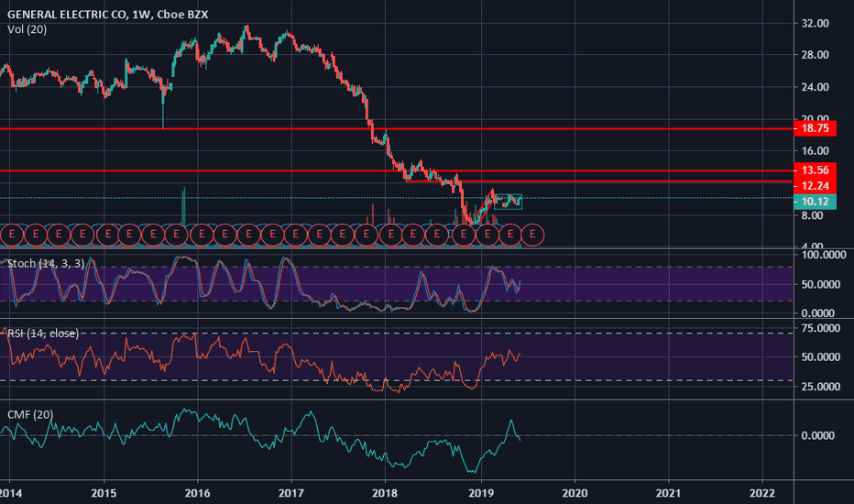Click the rightmost earnings E marker
Screen dimensions: 854x504
coord(532,235)
